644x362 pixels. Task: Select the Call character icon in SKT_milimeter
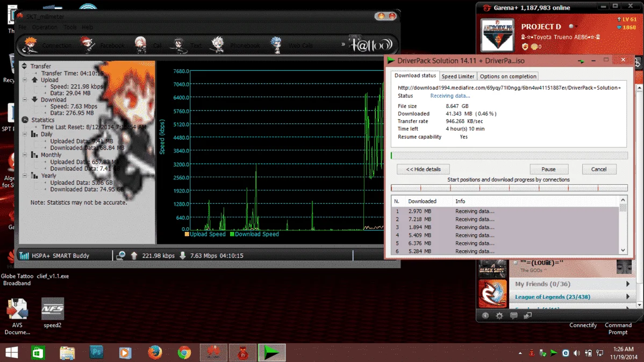tap(140, 45)
